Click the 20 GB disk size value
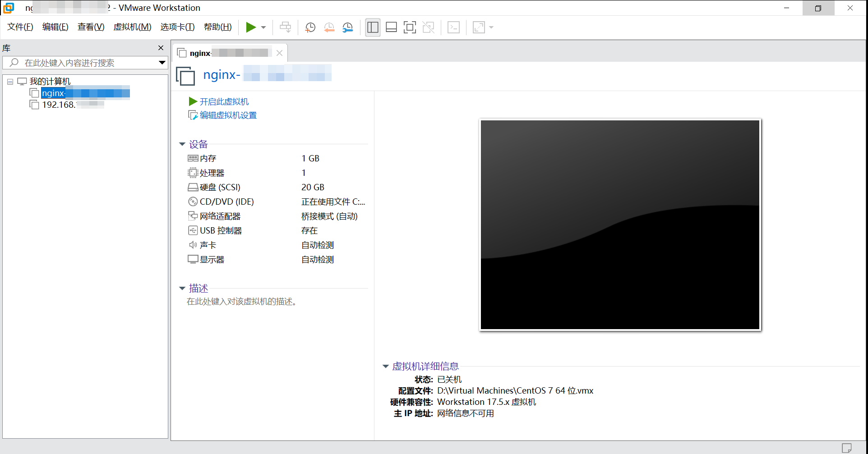Screen dimensions: 868x454 313,187
